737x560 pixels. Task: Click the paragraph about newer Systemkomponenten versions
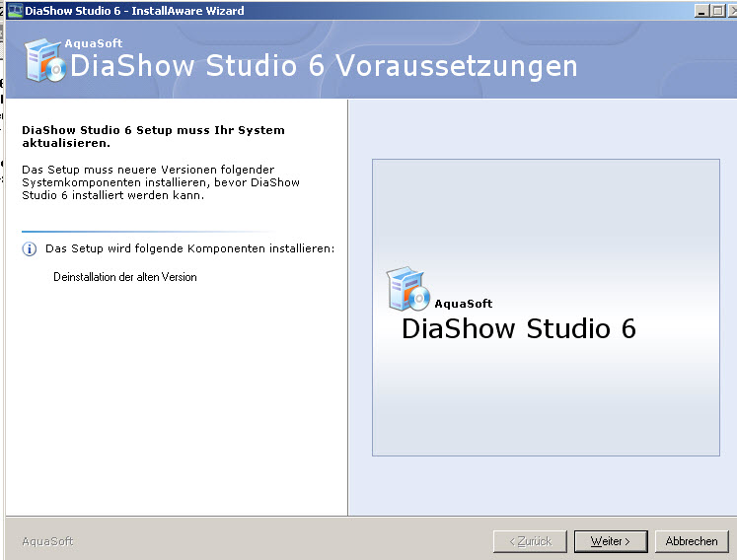tap(161, 182)
